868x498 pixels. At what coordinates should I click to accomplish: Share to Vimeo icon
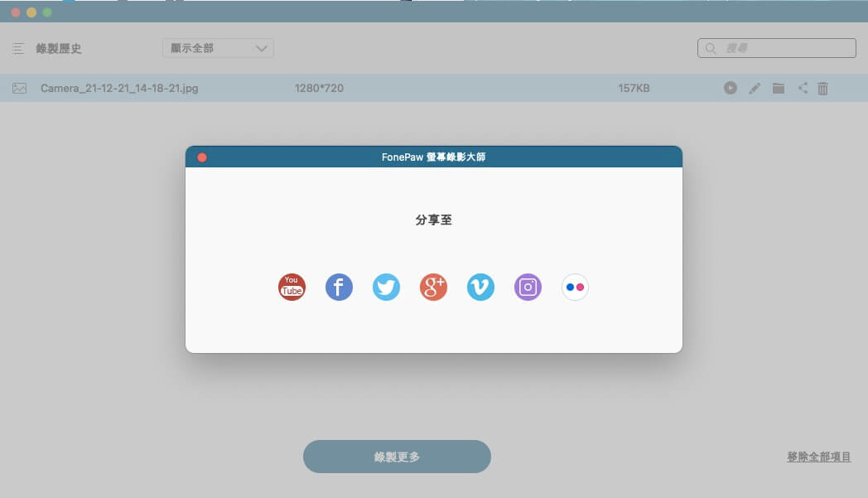(x=480, y=287)
